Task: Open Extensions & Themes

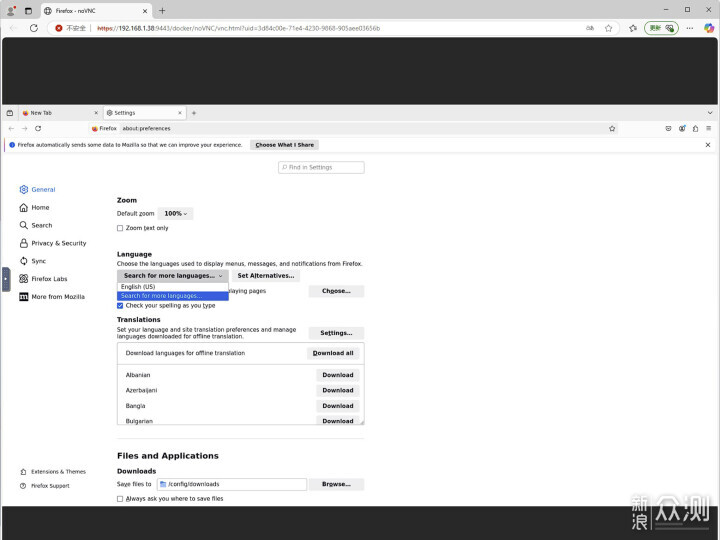Action: (x=53, y=472)
